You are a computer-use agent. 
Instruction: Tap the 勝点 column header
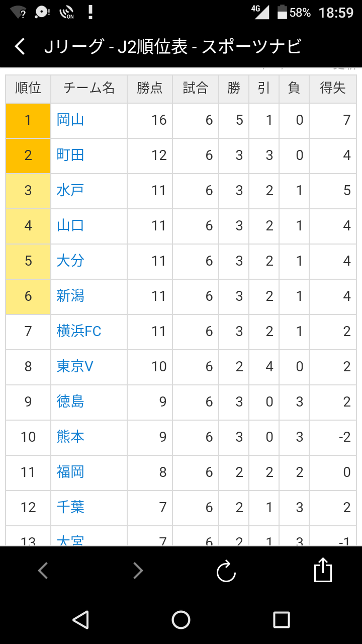pos(150,89)
